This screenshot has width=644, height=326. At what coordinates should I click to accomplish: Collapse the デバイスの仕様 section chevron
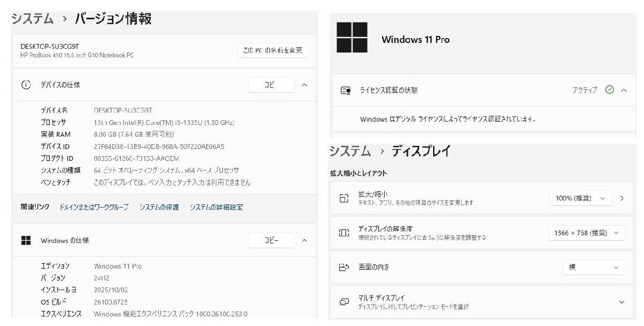(x=304, y=85)
